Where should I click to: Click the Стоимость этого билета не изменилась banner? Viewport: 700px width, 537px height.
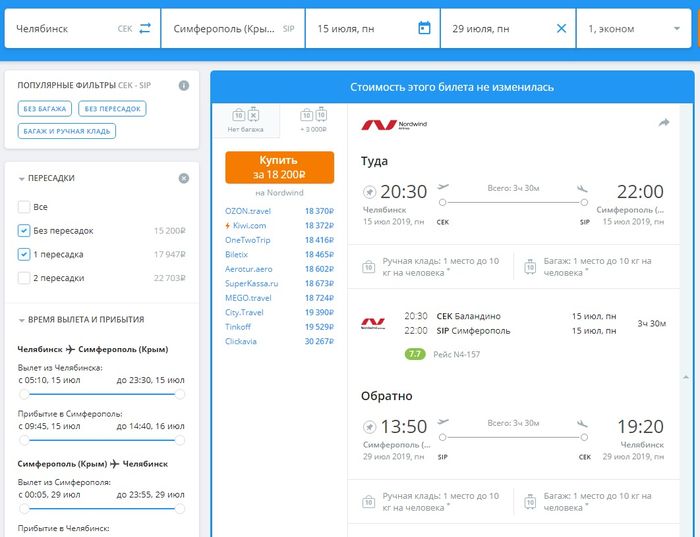pos(452,87)
